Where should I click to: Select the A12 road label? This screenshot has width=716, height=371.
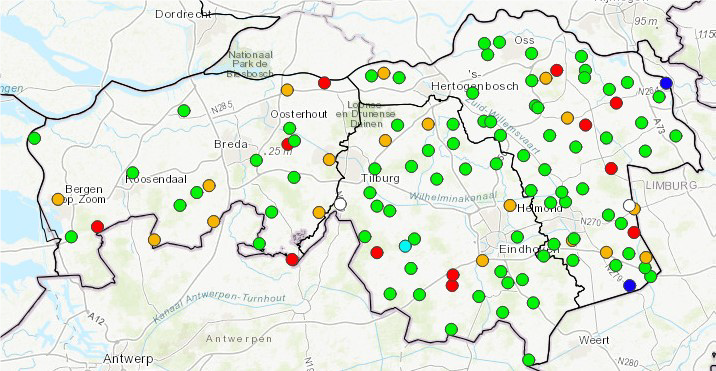96,320
